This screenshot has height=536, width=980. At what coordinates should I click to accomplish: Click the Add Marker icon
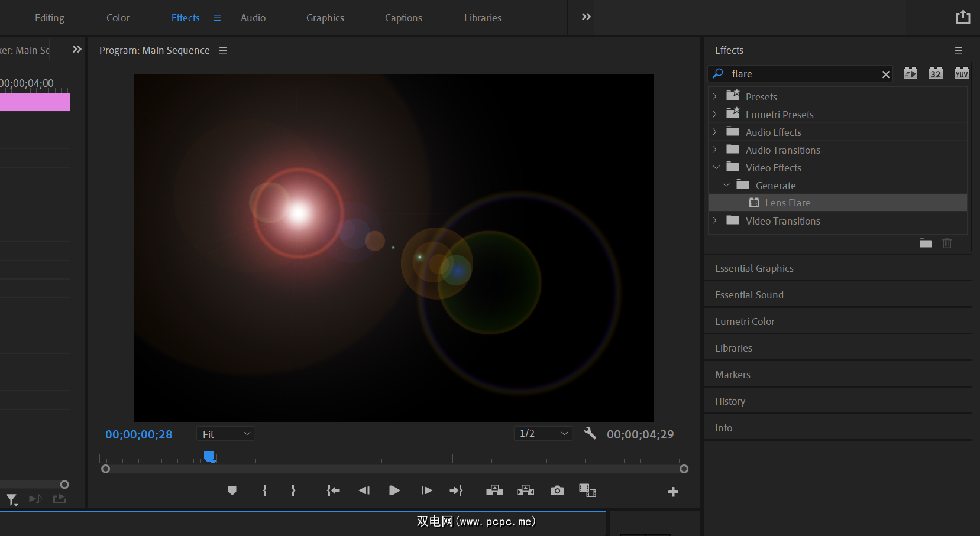coord(232,490)
